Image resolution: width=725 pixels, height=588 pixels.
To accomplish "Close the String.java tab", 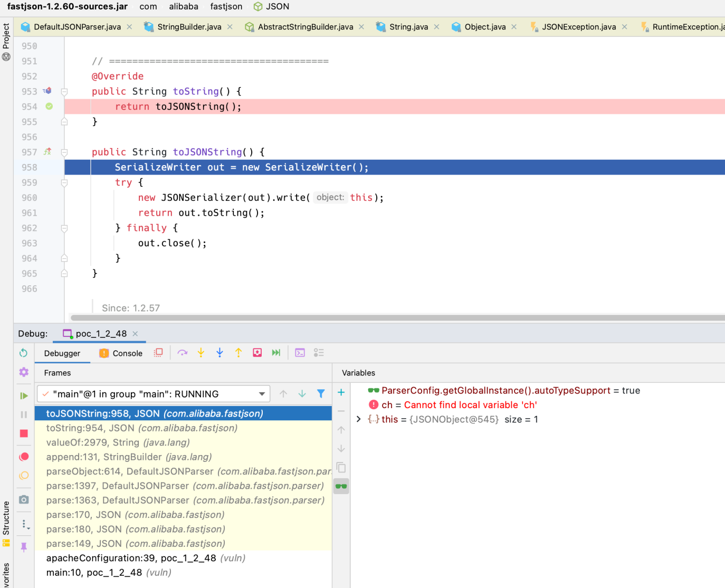I will tap(436, 27).
